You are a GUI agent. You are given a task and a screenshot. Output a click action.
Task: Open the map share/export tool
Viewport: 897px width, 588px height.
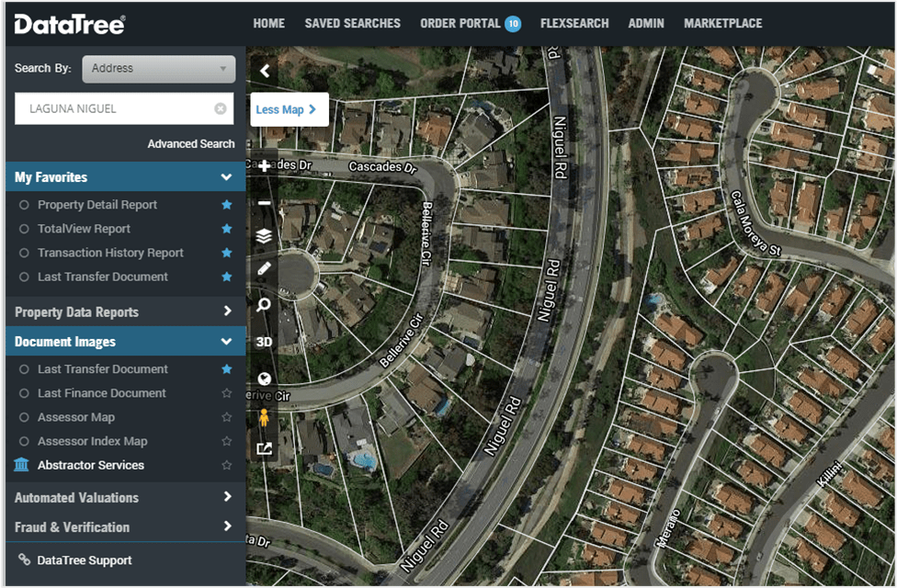[264, 450]
